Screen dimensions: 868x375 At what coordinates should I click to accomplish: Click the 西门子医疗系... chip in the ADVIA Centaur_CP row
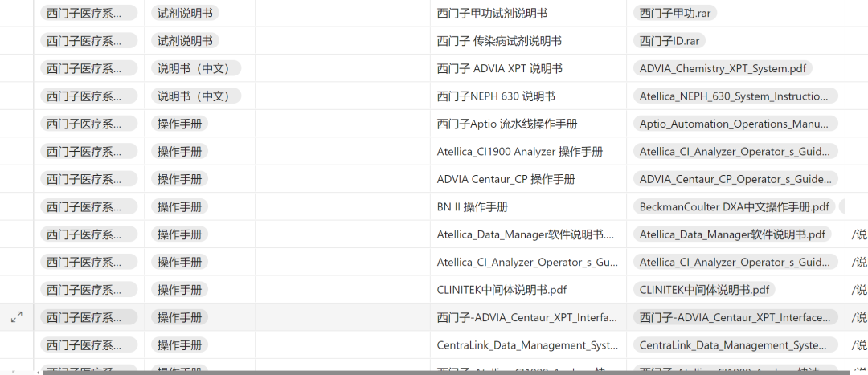coord(88,179)
